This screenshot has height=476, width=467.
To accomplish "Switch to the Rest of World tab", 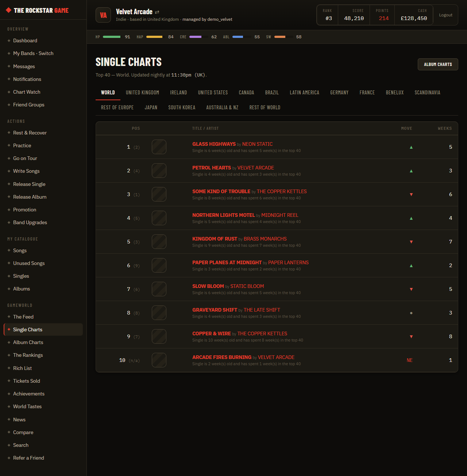I will [265, 108].
